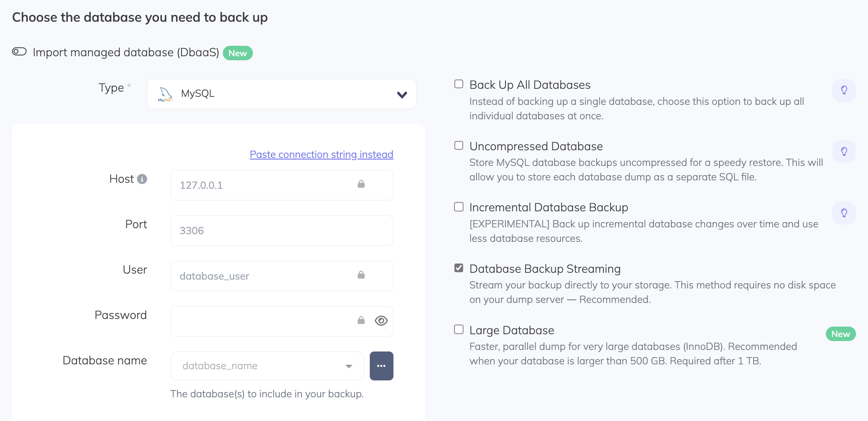This screenshot has height=421, width=868.
Task: Enable Uncompressed Database checkbox
Action: pyautogui.click(x=458, y=145)
